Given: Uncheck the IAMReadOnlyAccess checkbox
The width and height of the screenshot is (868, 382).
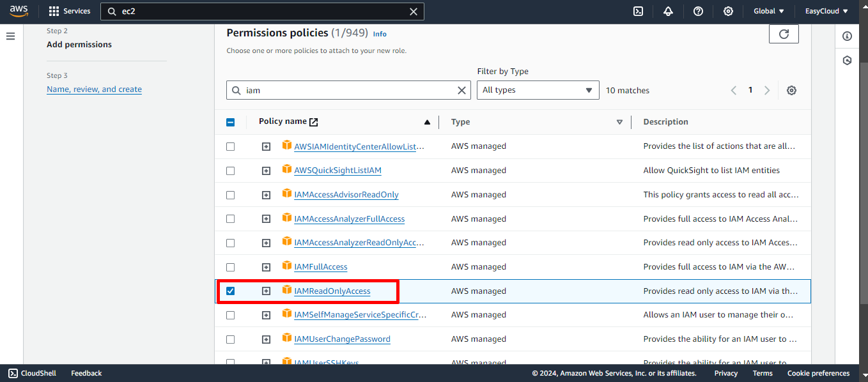Looking at the screenshot, I should click(x=231, y=291).
